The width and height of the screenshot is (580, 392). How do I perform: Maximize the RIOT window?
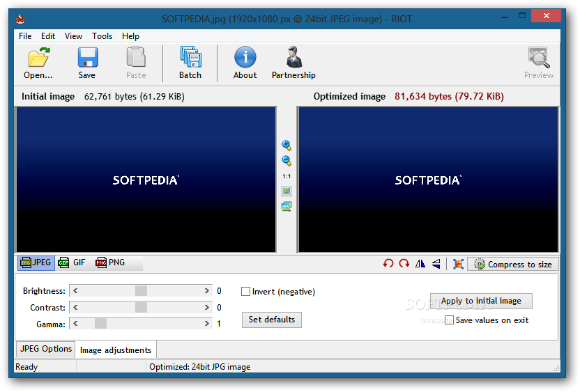tap(522, 16)
